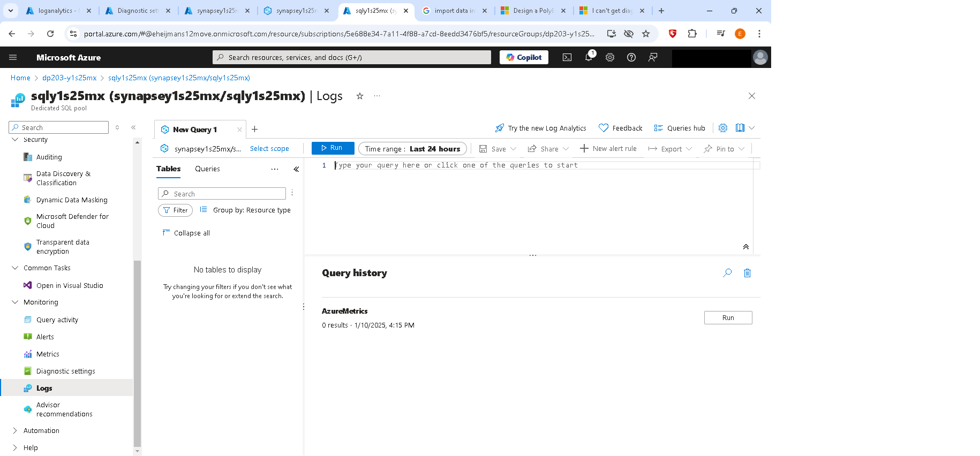The image size is (980, 456).
Task: Open the vertical dots next to the Tables search
Action: (x=292, y=193)
